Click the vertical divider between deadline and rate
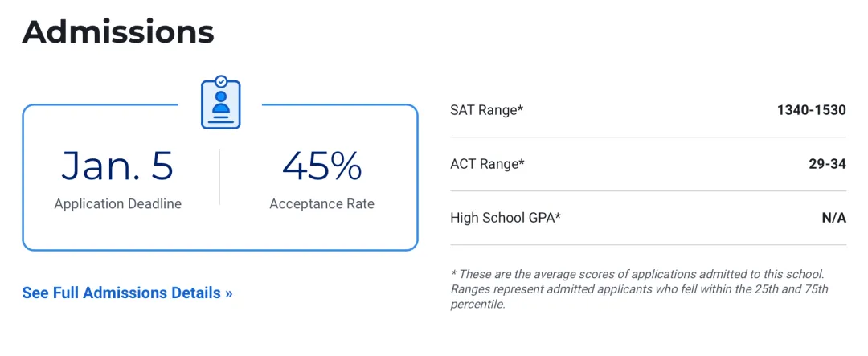 pyautogui.click(x=219, y=177)
